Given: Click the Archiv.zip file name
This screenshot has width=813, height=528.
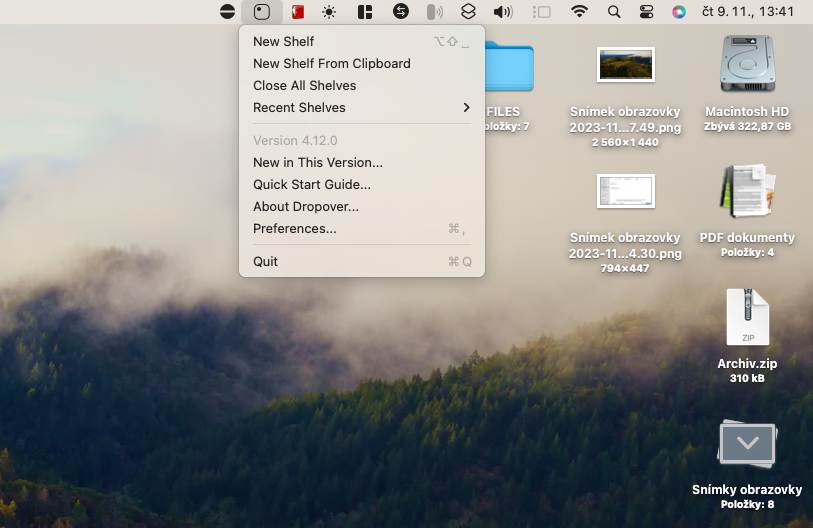Looking at the screenshot, I should (747, 364).
